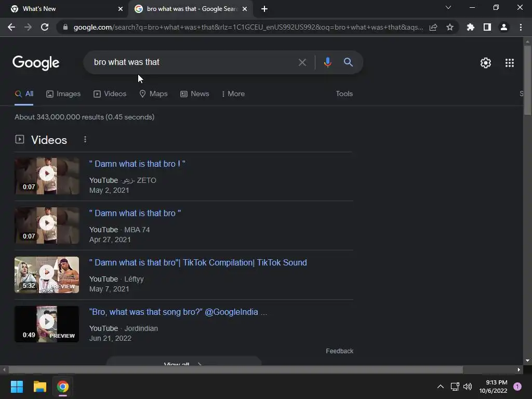
Task: Start voice search with the microphone
Action: pyautogui.click(x=327, y=62)
